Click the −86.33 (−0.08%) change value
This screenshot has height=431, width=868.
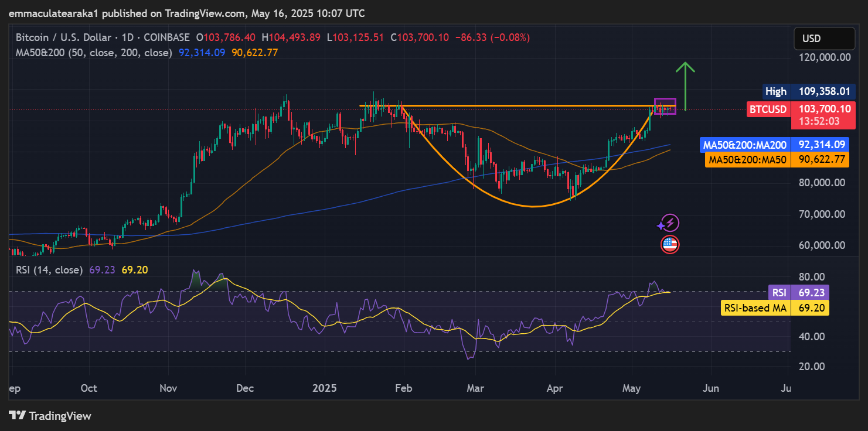pos(492,37)
